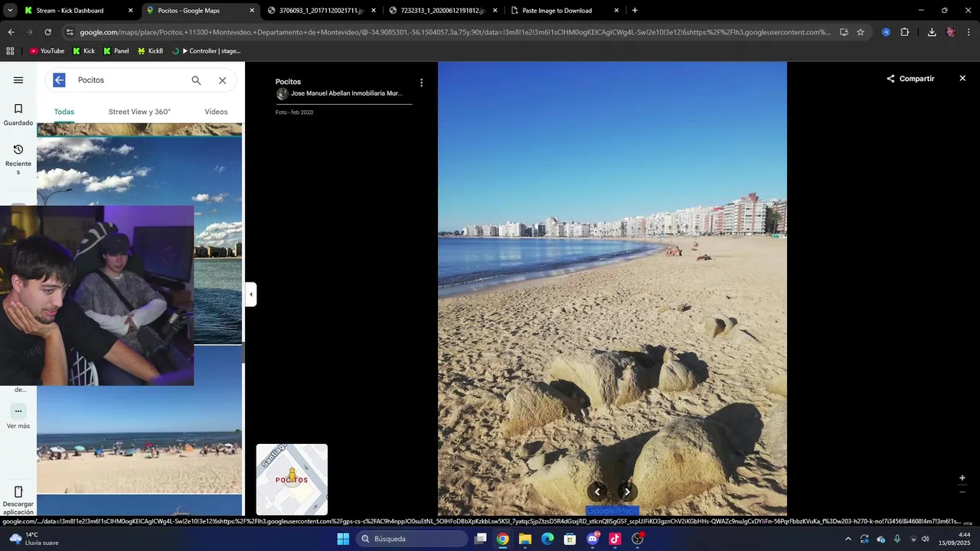980x551 pixels.
Task: Switch to 3706093_1 image tab
Action: click(x=322, y=11)
